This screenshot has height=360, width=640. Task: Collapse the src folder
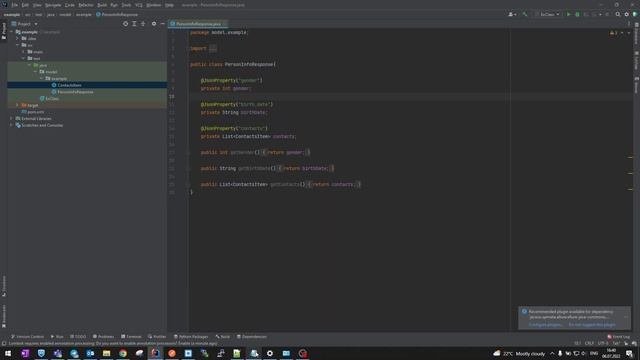click(x=18, y=45)
